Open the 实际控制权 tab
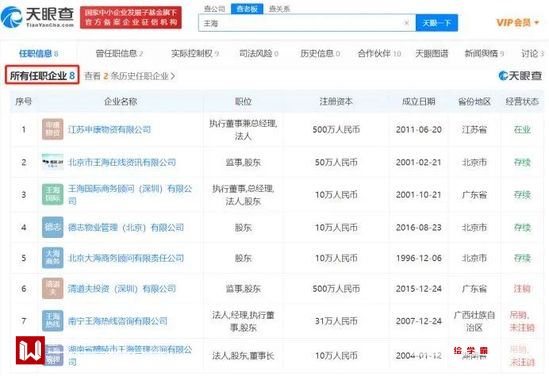The height and width of the screenshot is (376, 549). (x=195, y=54)
